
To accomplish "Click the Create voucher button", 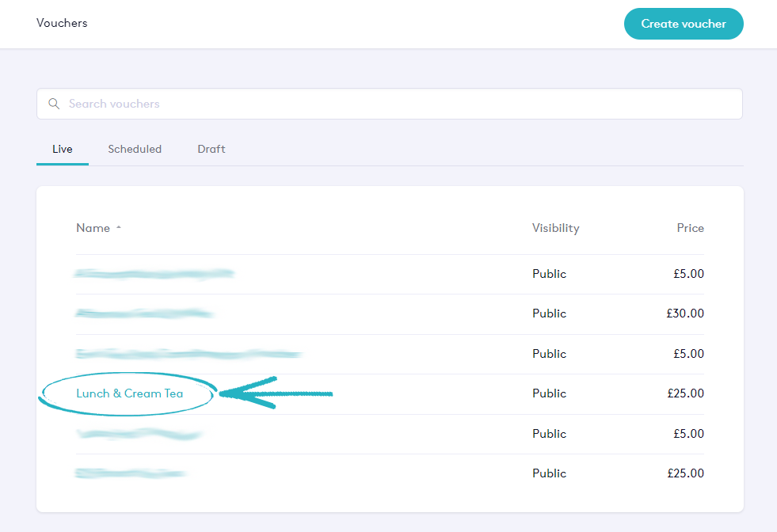I will pyautogui.click(x=683, y=24).
